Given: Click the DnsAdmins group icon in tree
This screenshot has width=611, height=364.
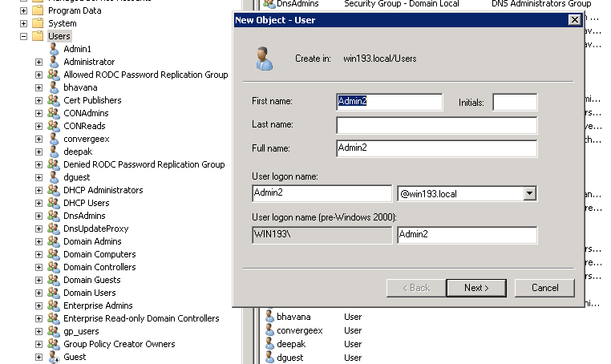Looking at the screenshot, I should tap(54, 216).
